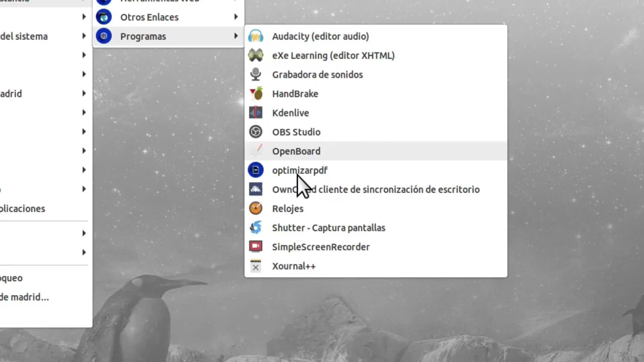Click the optimizarpdf blue icon
644x362 pixels.
pyautogui.click(x=256, y=170)
